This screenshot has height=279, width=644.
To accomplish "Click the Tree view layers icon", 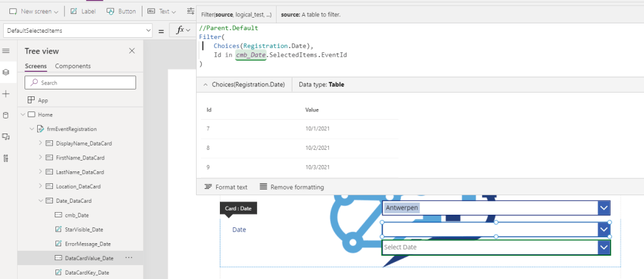I will tap(6, 72).
